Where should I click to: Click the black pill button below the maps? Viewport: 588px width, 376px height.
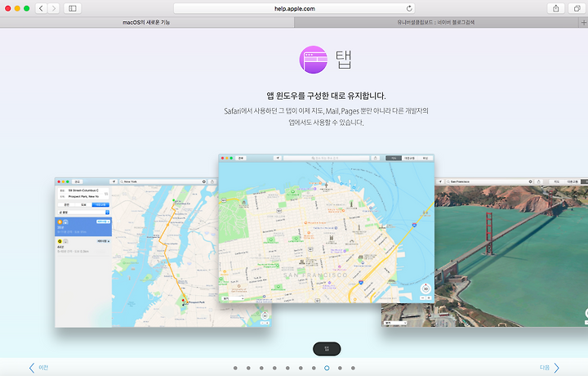coord(327,349)
